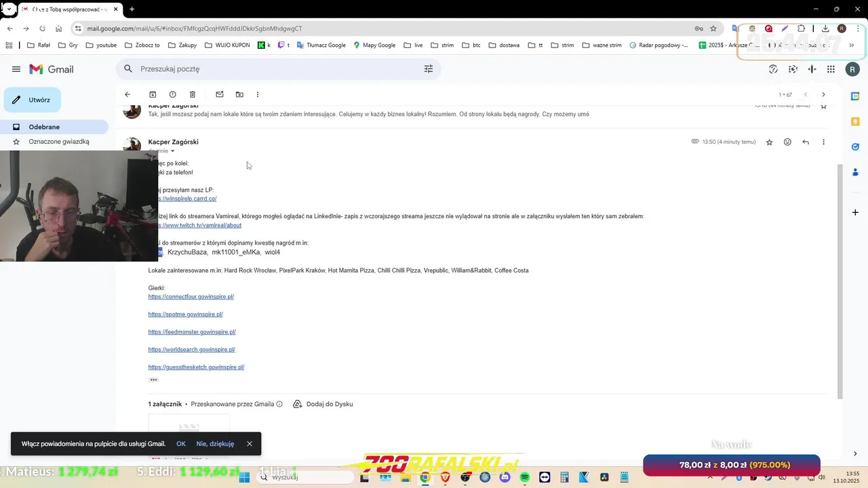Screen dimensions: 868x488
Task: Open new browser tab
Action: click(x=132, y=9)
